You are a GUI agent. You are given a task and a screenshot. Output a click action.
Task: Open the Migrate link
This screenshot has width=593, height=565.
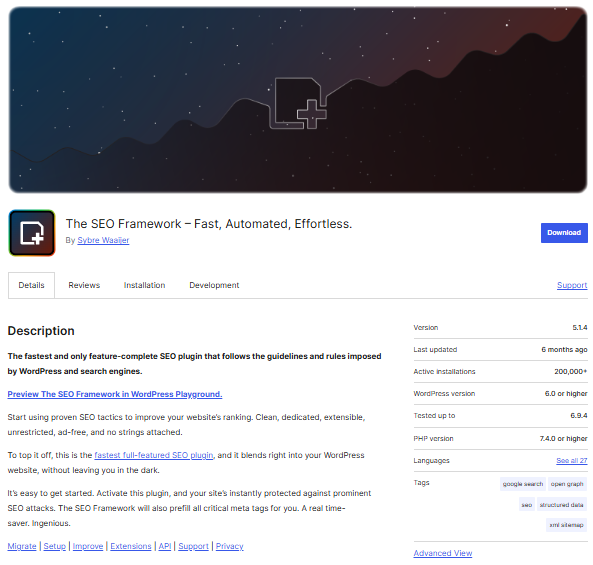click(22, 546)
